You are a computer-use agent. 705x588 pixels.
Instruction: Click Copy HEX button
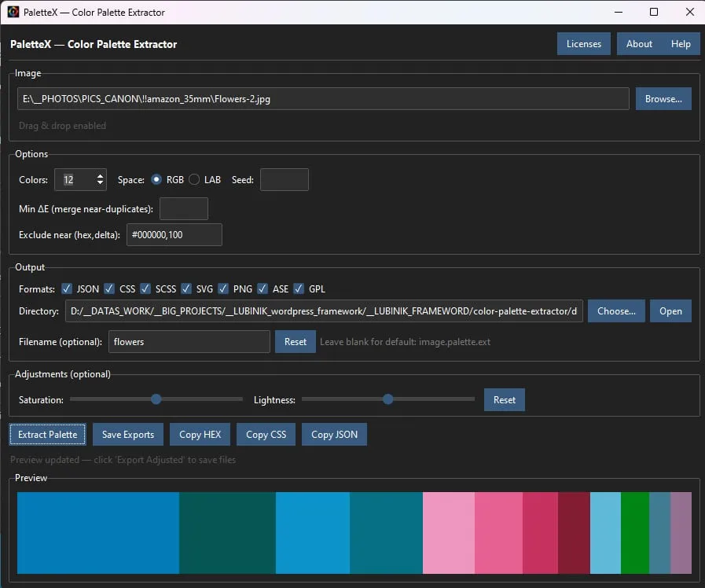(x=200, y=435)
